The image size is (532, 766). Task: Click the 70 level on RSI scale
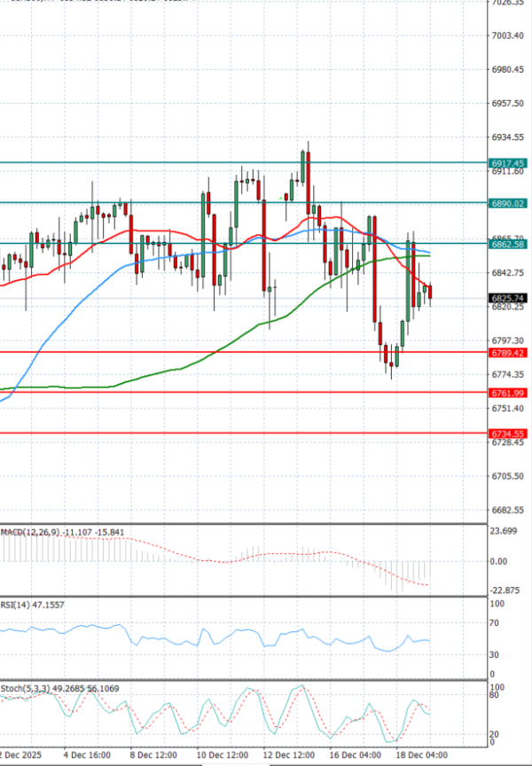coord(495,624)
